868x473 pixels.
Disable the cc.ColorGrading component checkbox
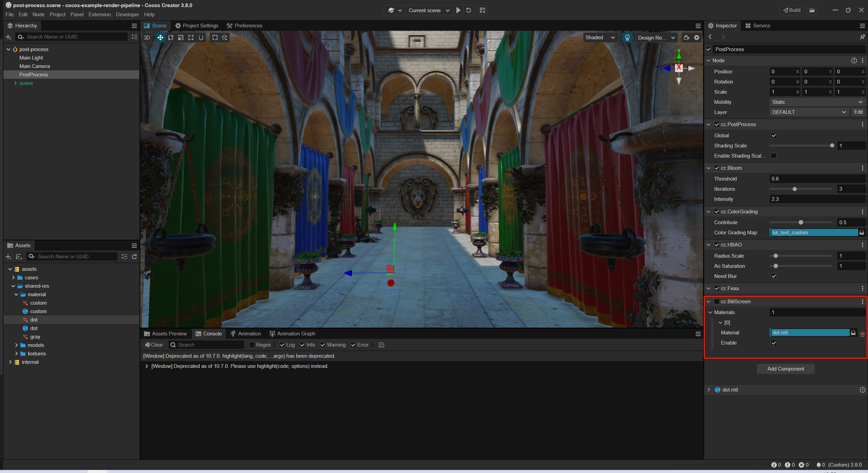coord(717,212)
